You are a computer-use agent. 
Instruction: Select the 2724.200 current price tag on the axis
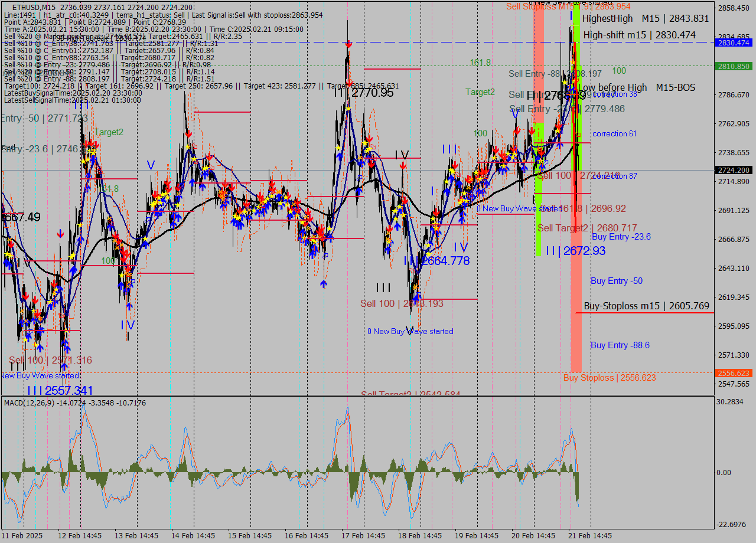tap(734, 170)
